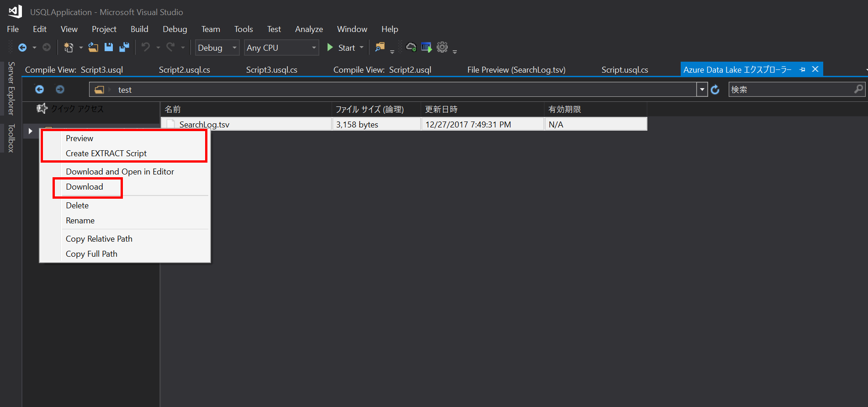Open the Help menu
The width and height of the screenshot is (868, 407).
390,29
